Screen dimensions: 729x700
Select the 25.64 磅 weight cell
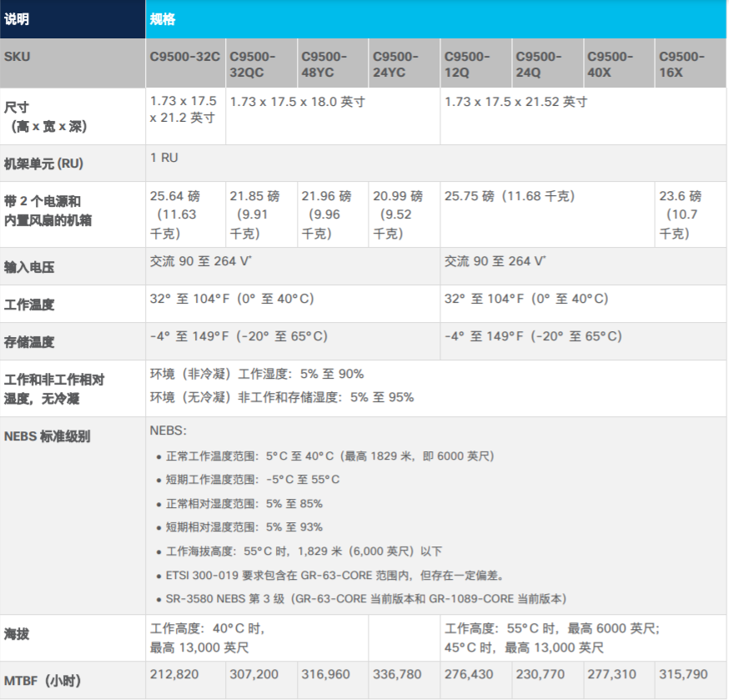click(x=185, y=214)
